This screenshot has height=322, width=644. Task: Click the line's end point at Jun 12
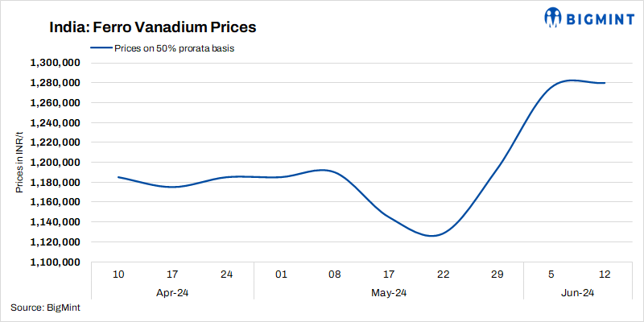(x=605, y=83)
